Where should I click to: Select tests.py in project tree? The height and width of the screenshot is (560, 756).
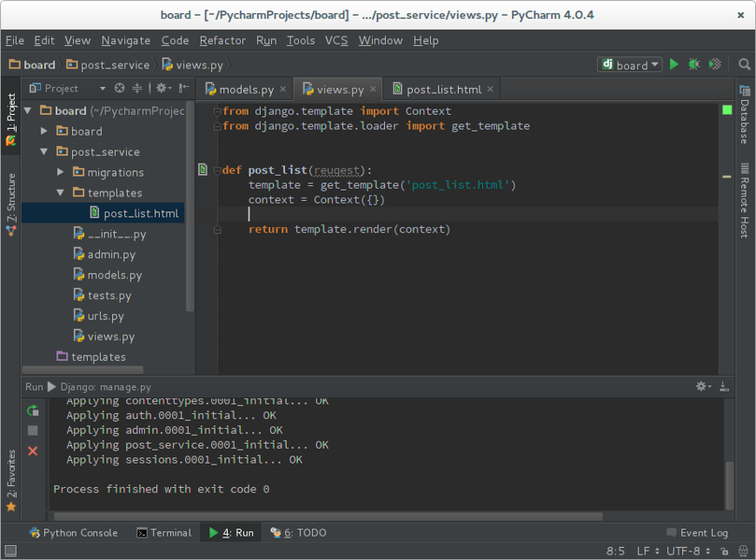(x=103, y=294)
